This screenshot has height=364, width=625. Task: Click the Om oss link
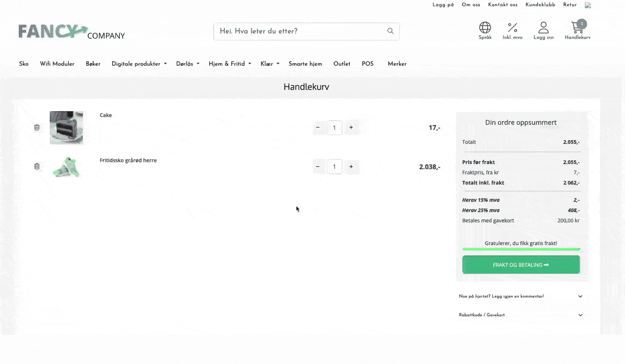point(471,5)
